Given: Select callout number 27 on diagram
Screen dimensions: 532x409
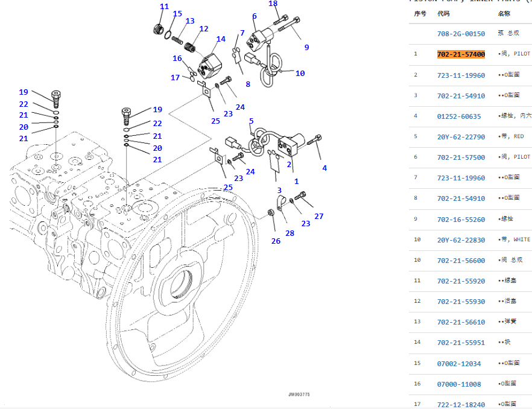Looking at the screenshot, I should point(319,217).
